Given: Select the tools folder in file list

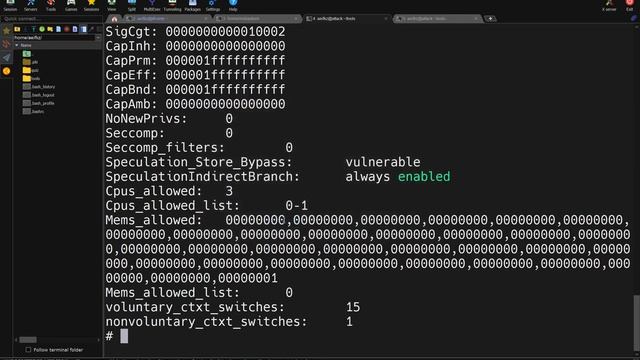Looking at the screenshot, I should [32, 78].
